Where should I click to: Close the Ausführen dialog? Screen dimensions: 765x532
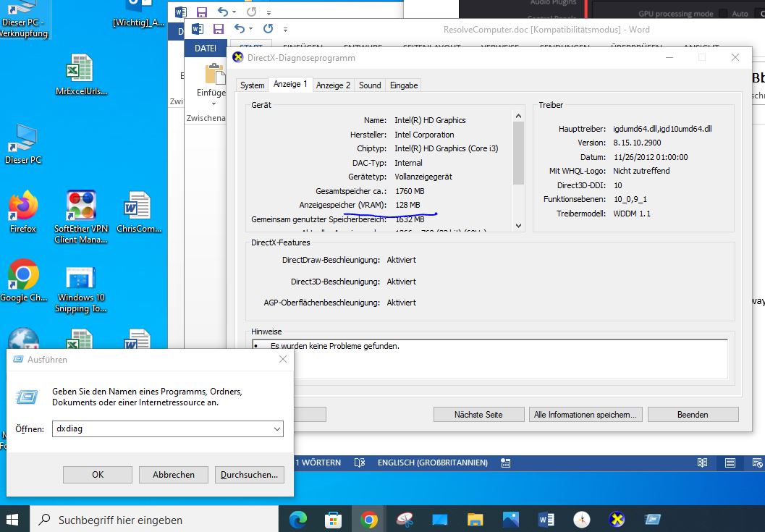[x=283, y=359]
